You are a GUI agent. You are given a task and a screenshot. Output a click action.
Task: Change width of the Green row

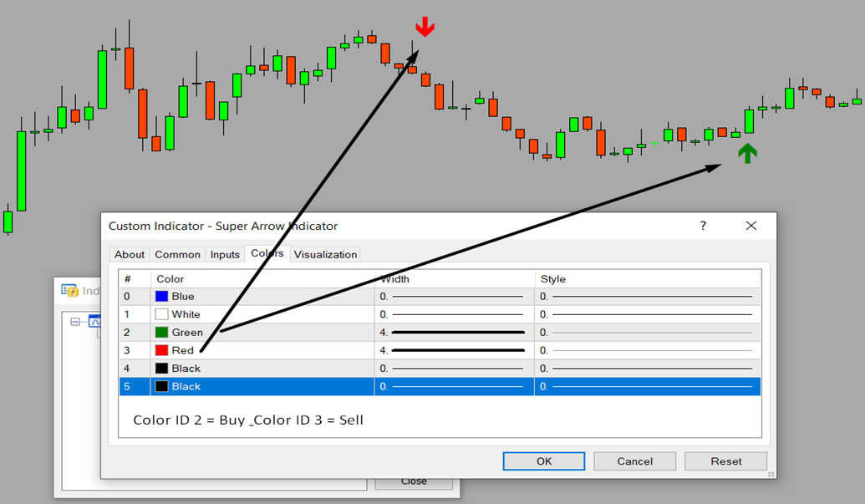point(454,332)
